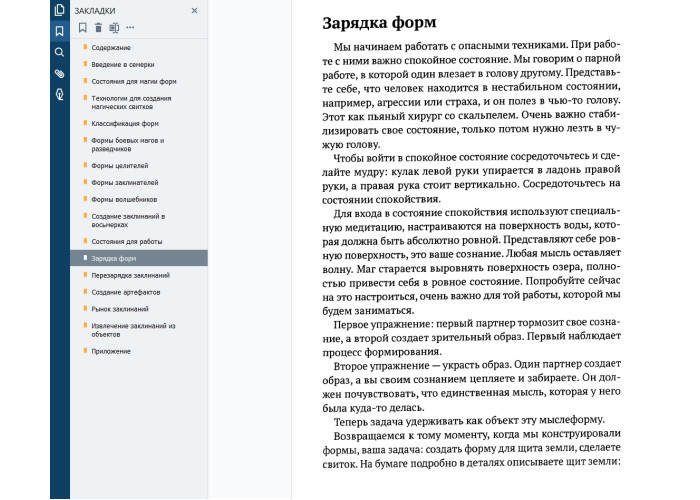Click the rename bookmark icon
This screenshot has width=700, height=500.
[114, 28]
